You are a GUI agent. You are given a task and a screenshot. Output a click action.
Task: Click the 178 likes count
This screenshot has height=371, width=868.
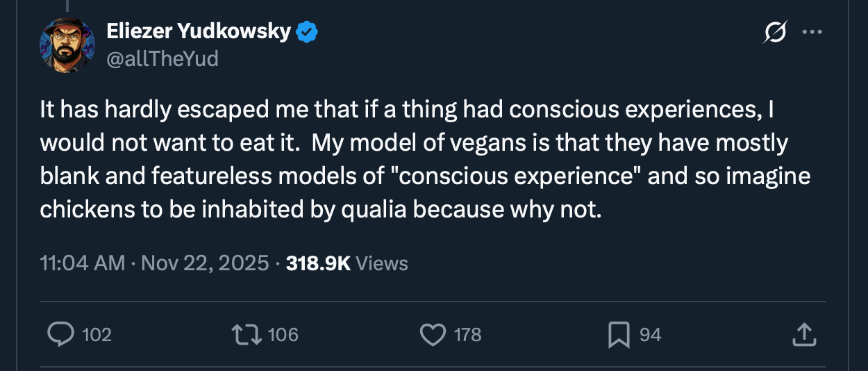467,335
